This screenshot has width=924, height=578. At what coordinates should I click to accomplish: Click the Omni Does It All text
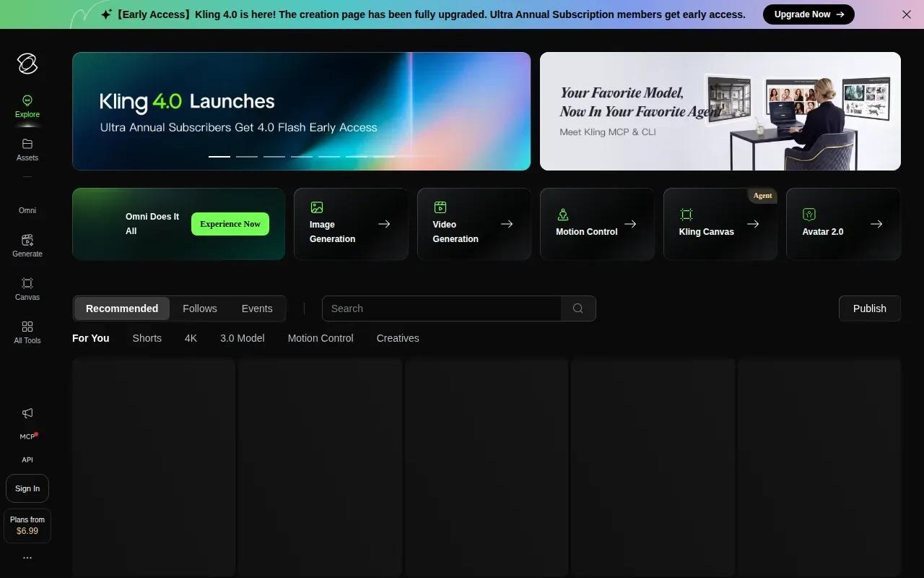click(x=152, y=224)
